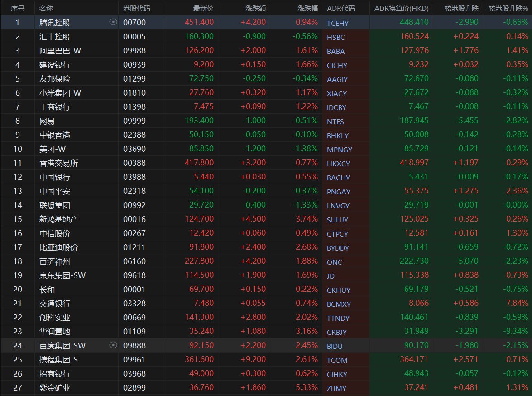Select 美团-W stock name

click(x=52, y=149)
